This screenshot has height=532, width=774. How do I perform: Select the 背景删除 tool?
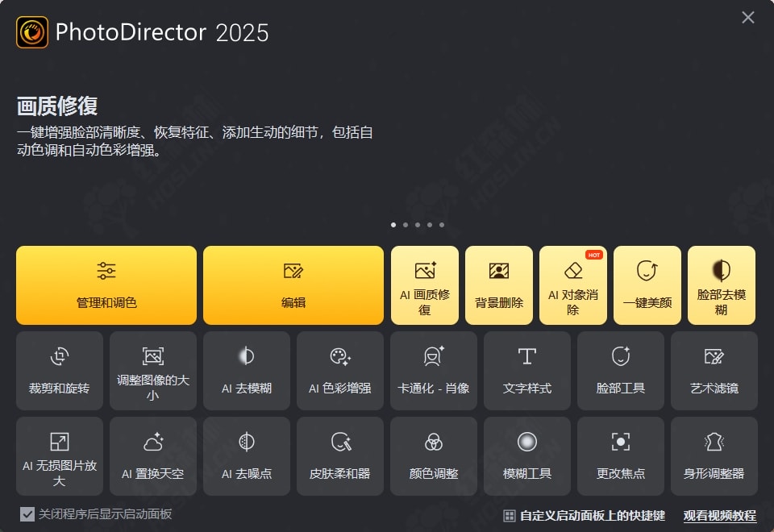pyautogui.click(x=499, y=285)
